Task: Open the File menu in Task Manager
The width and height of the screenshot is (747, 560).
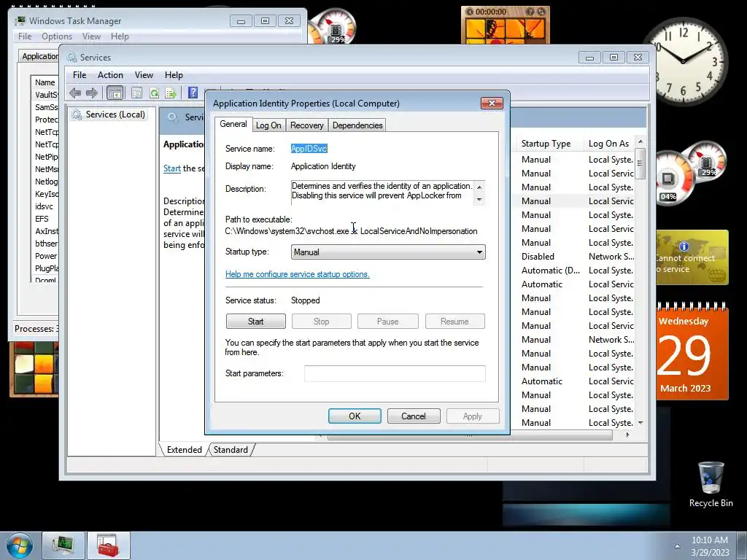Action: pyautogui.click(x=25, y=36)
